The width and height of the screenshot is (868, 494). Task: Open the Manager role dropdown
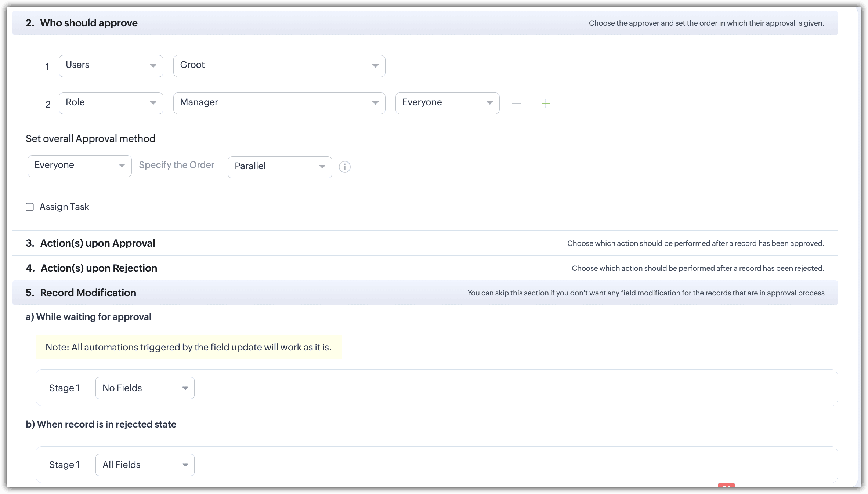[x=279, y=103]
